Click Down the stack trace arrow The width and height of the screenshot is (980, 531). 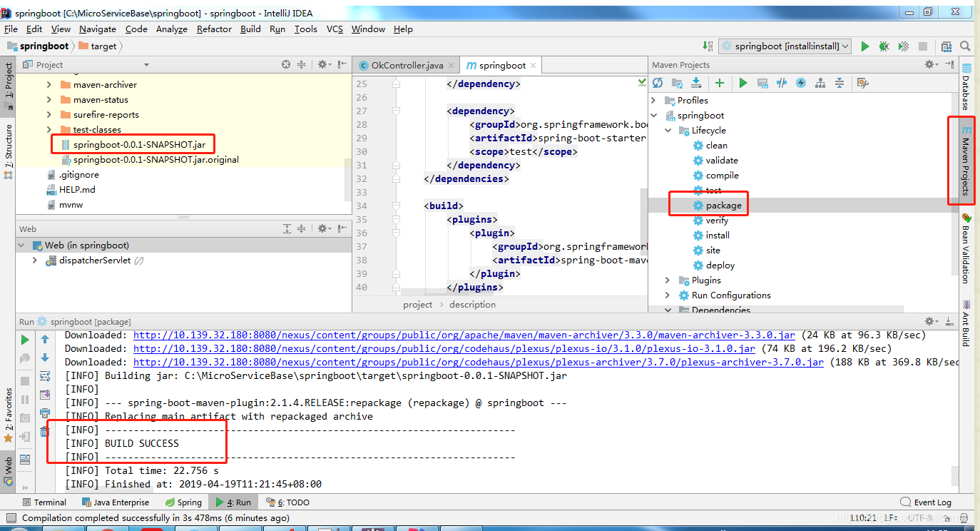coord(45,358)
